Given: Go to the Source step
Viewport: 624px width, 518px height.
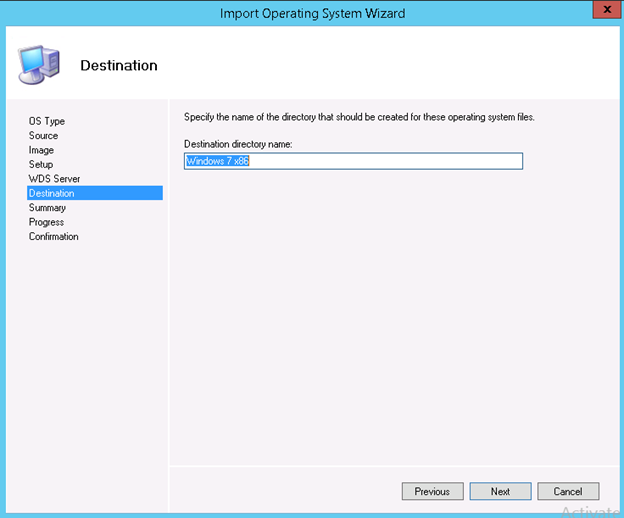Looking at the screenshot, I should pos(43,136).
